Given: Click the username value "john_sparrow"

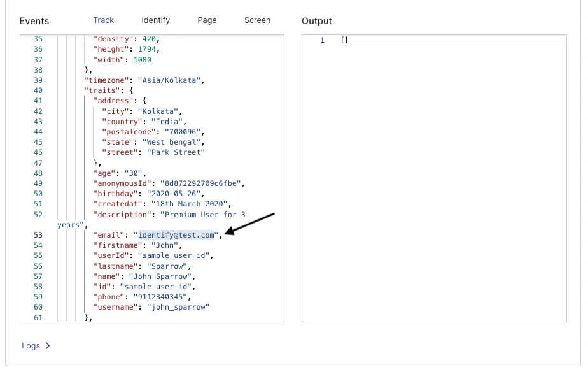Looking at the screenshot, I should point(178,306).
